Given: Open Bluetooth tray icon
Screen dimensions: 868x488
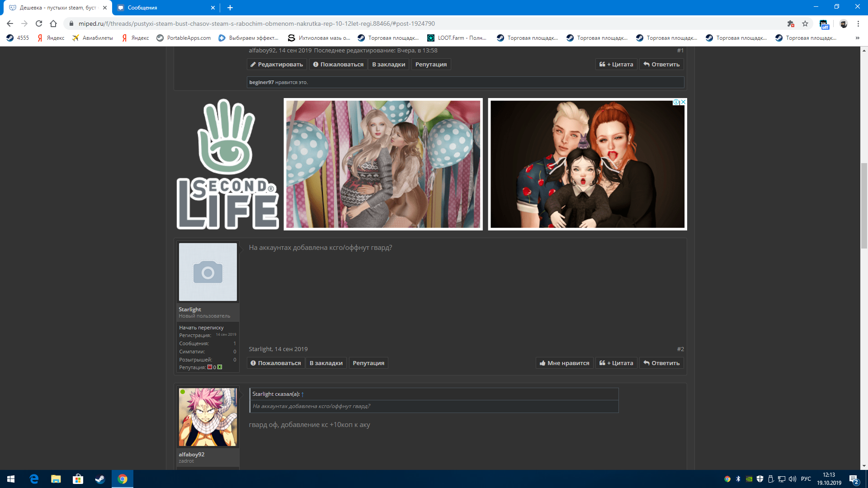Looking at the screenshot, I should (738, 479).
